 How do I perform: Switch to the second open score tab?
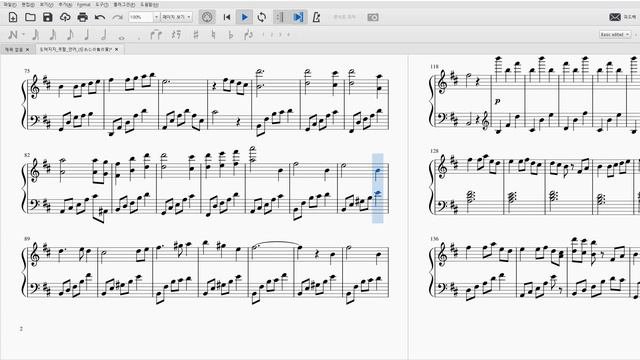(x=76, y=49)
